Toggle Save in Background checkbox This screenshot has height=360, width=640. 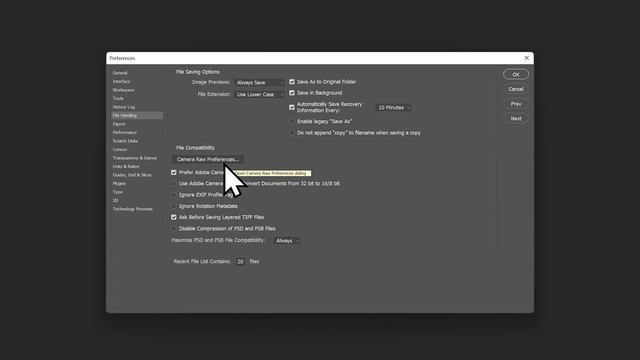pyautogui.click(x=292, y=93)
